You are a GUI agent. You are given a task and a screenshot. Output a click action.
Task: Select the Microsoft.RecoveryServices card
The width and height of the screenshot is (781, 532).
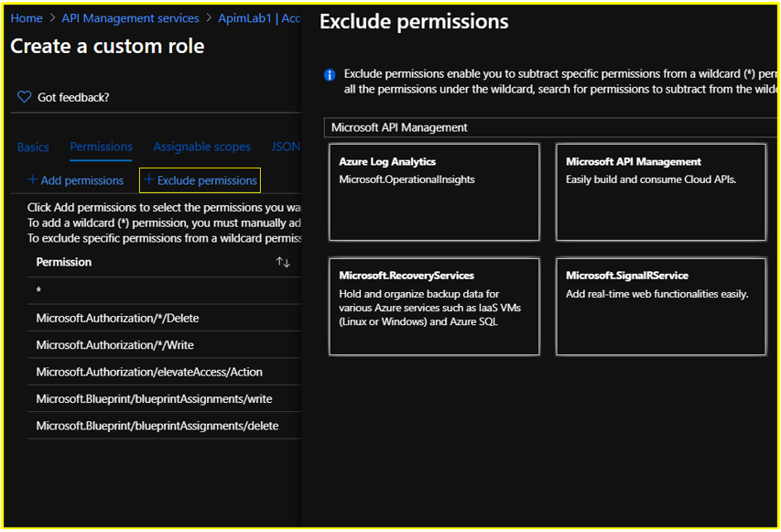pos(434,307)
